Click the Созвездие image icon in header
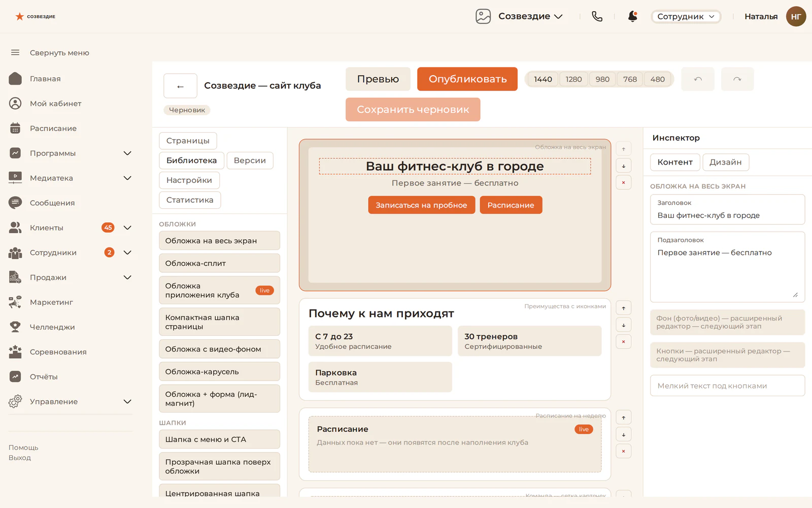812x508 pixels. [x=483, y=16]
